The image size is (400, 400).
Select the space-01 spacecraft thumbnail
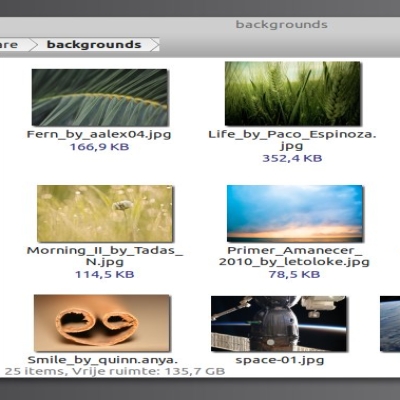[279, 323]
